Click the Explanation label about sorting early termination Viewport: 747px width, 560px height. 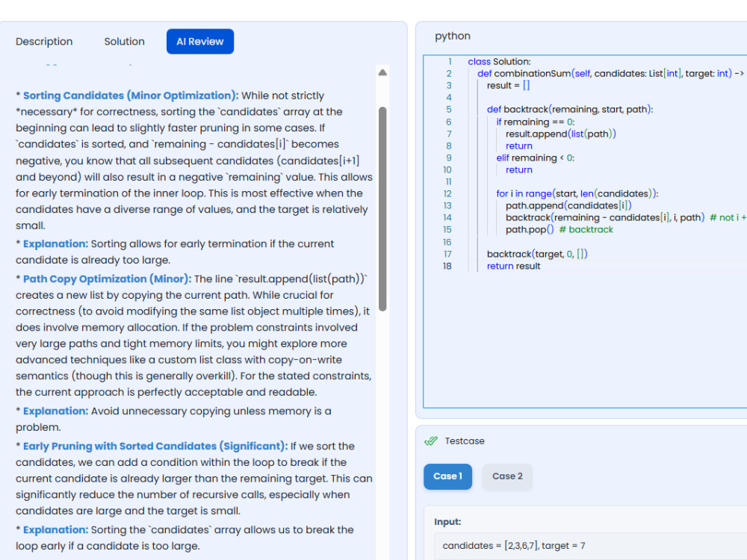(x=56, y=243)
